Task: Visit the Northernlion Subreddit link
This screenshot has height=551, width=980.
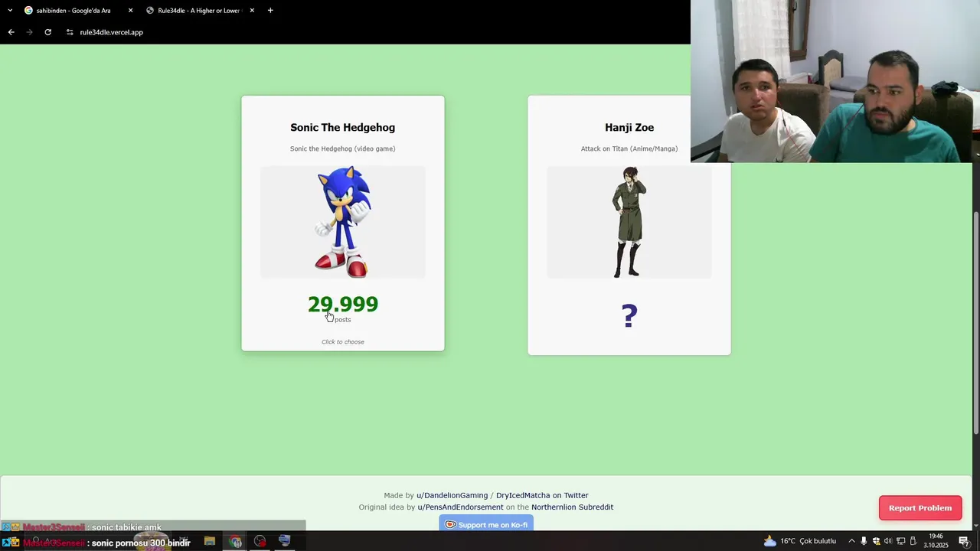Action: click(x=572, y=507)
